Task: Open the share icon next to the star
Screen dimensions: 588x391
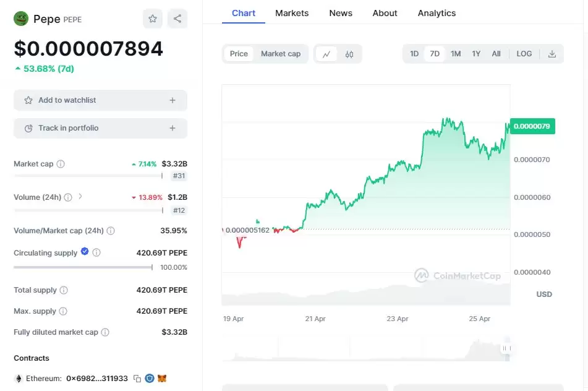Action: pyautogui.click(x=177, y=19)
